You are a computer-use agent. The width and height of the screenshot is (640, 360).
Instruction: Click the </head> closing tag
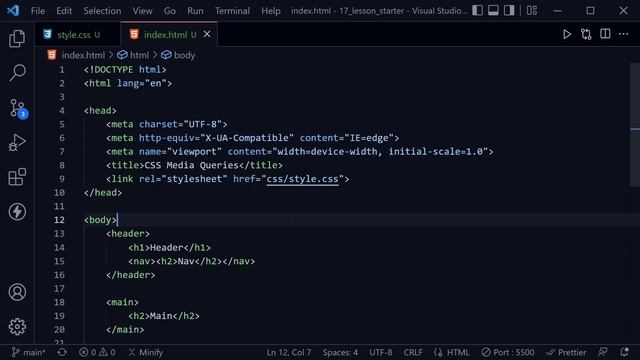coord(103,193)
